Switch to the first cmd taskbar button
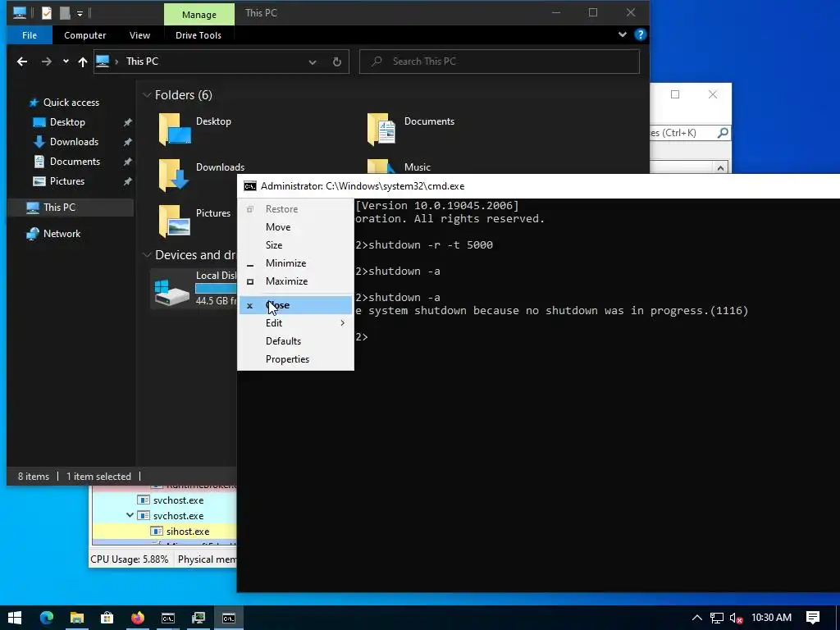840x630 pixels. [167, 618]
